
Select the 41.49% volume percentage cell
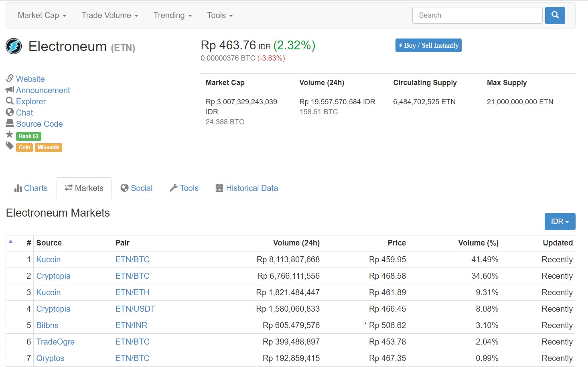click(x=485, y=260)
